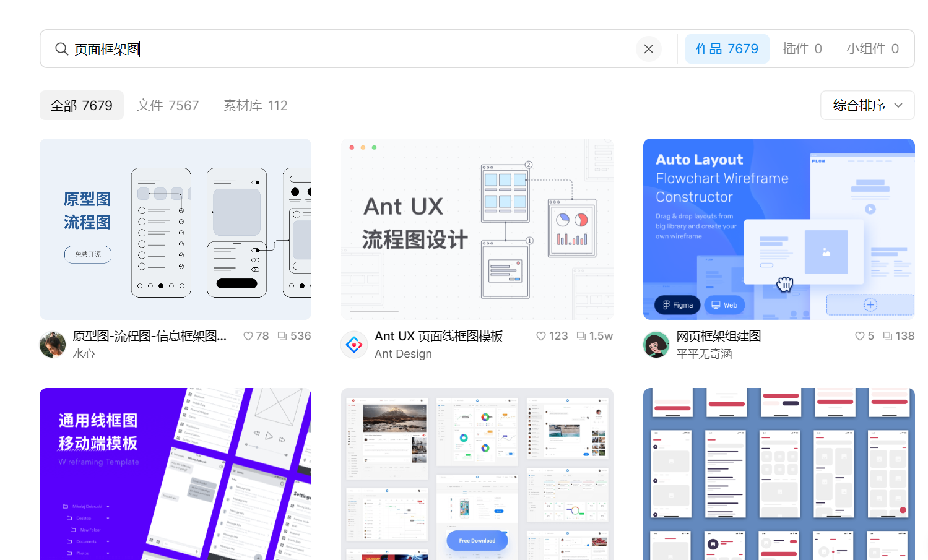Like Ant UX 页面线框图模板 via heart icon
The width and height of the screenshot is (928, 560).
click(x=541, y=336)
